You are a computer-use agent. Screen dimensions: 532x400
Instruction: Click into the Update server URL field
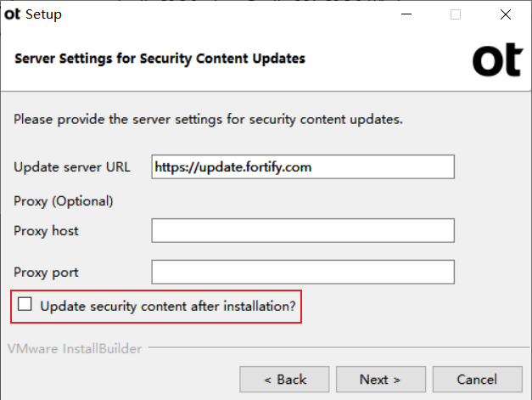[x=303, y=166]
